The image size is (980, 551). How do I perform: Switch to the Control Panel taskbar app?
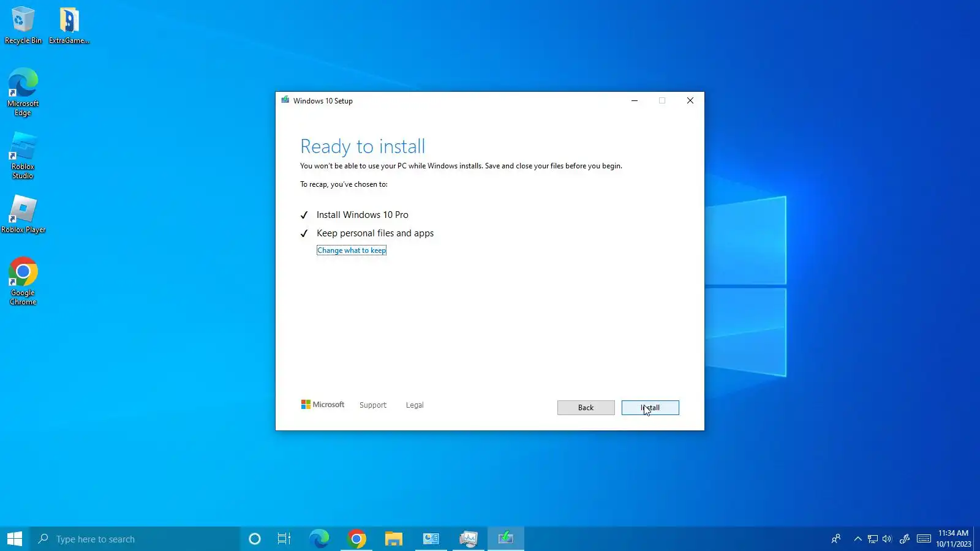[x=431, y=539]
